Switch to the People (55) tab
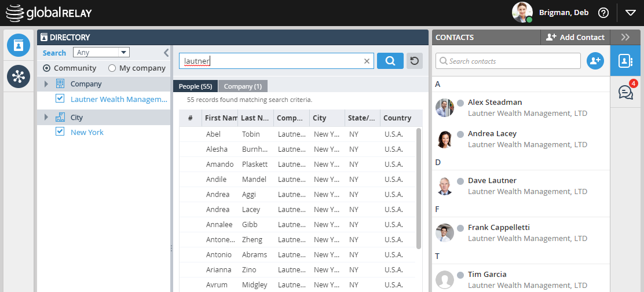 coord(195,86)
